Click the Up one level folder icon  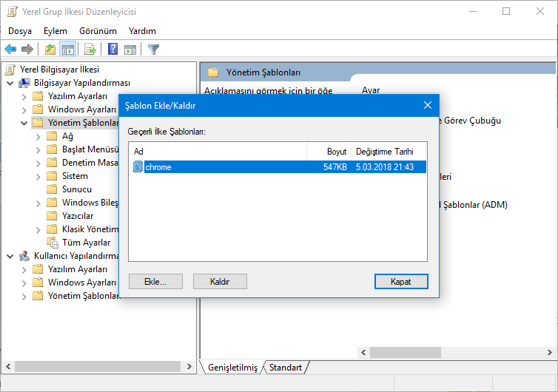coord(50,49)
